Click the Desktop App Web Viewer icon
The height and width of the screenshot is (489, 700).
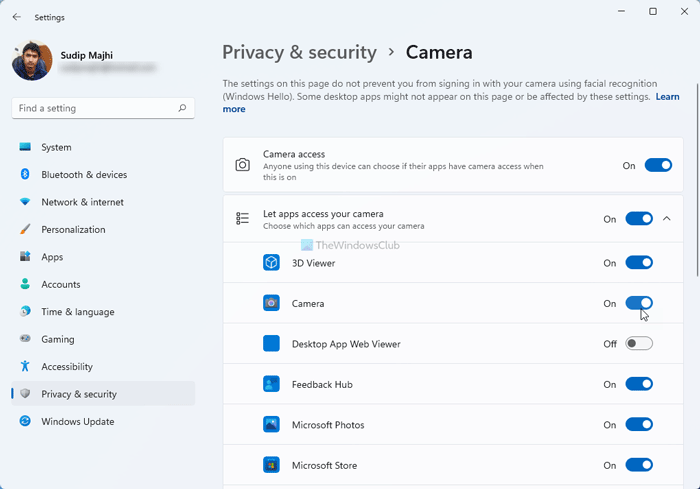pyautogui.click(x=271, y=344)
